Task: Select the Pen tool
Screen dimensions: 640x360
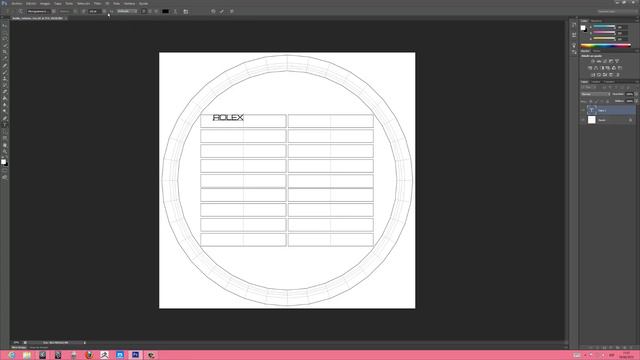Action: click(x=5, y=118)
